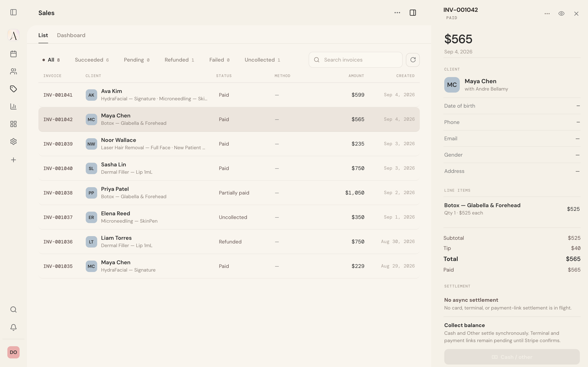Image resolution: width=588 pixels, height=367 pixels.
Task: Click the Search invoices field
Action: (x=355, y=60)
